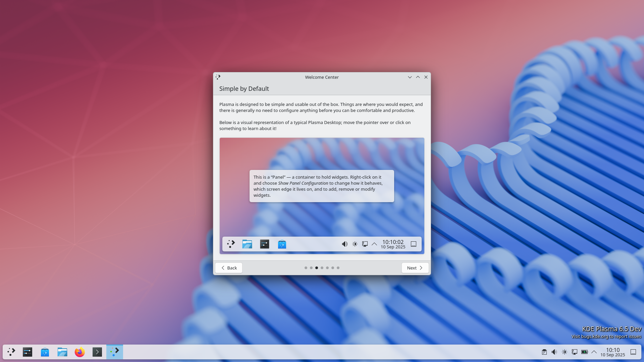Click up-arrow expander in mock panel
The height and width of the screenshot is (362, 644).
374,244
